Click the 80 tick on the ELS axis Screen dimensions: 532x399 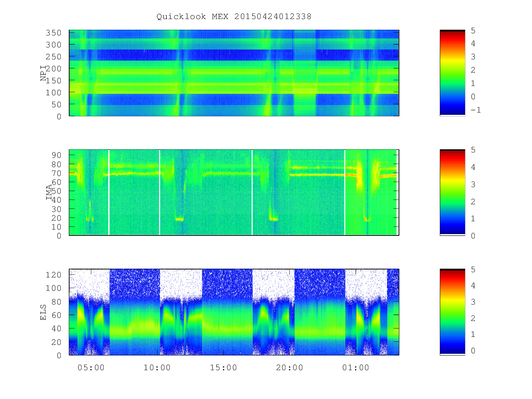coord(57,301)
